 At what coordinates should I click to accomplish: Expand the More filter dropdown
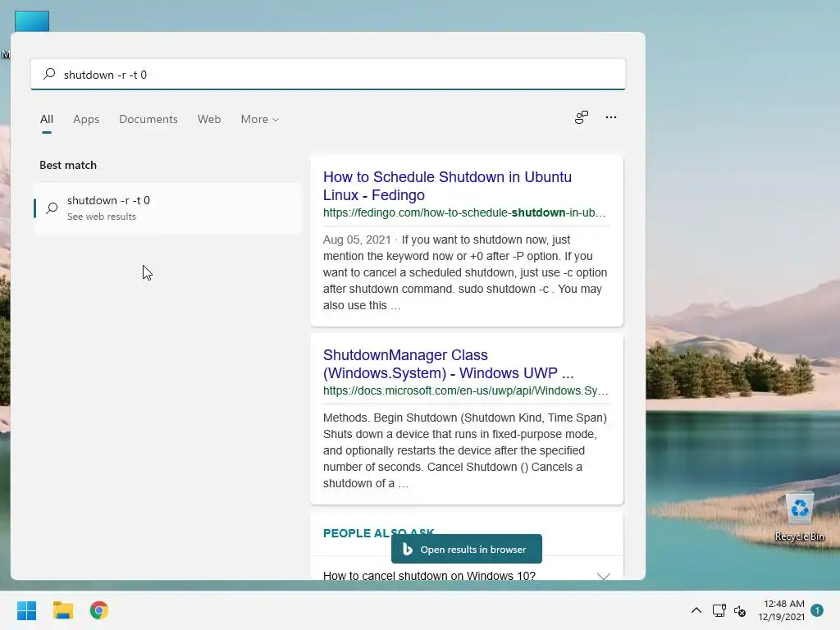point(259,119)
